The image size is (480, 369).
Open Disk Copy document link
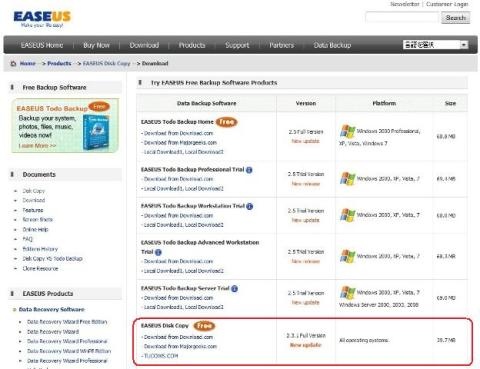pos(33,191)
